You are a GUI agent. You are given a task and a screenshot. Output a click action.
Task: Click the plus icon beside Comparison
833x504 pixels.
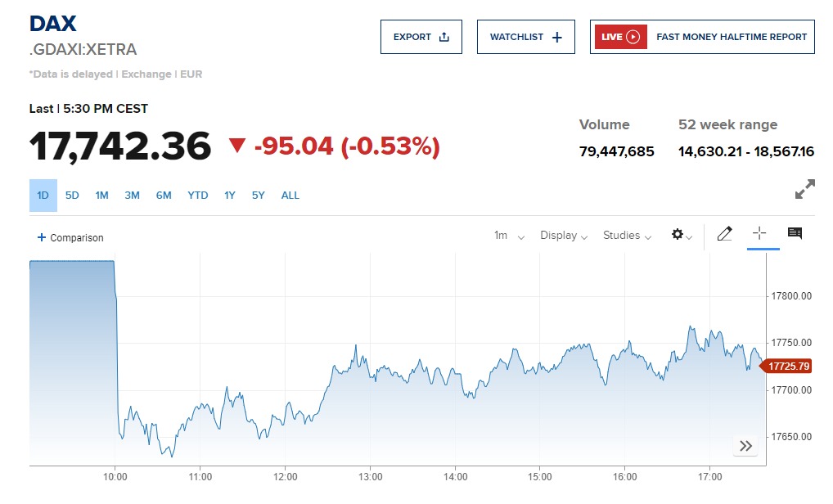(x=42, y=238)
